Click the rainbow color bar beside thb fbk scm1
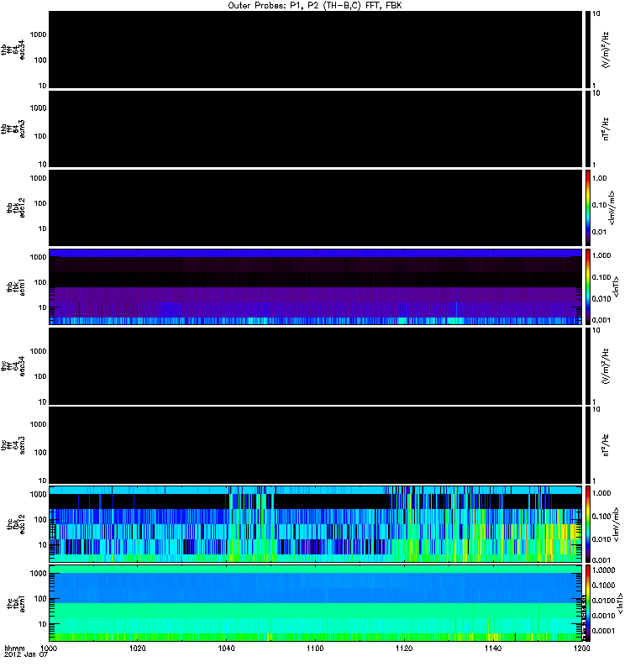Screen dimensions: 630x672 pos(588,286)
